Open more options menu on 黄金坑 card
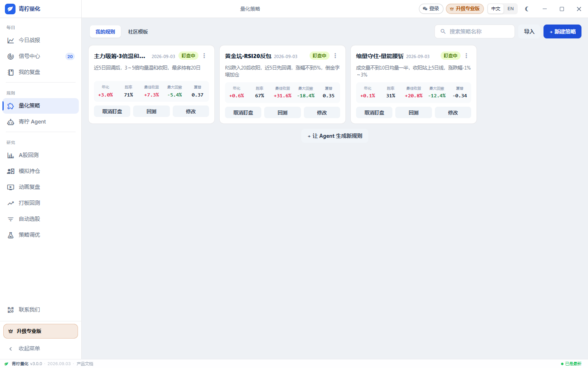Screen dimensions: 588x368 pos(335,56)
